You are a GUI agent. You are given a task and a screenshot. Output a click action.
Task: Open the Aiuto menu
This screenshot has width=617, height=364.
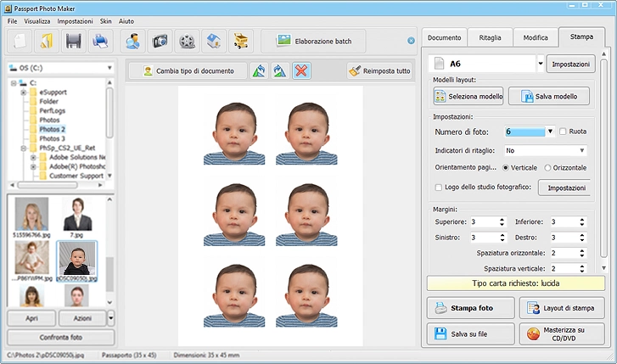(x=126, y=21)
